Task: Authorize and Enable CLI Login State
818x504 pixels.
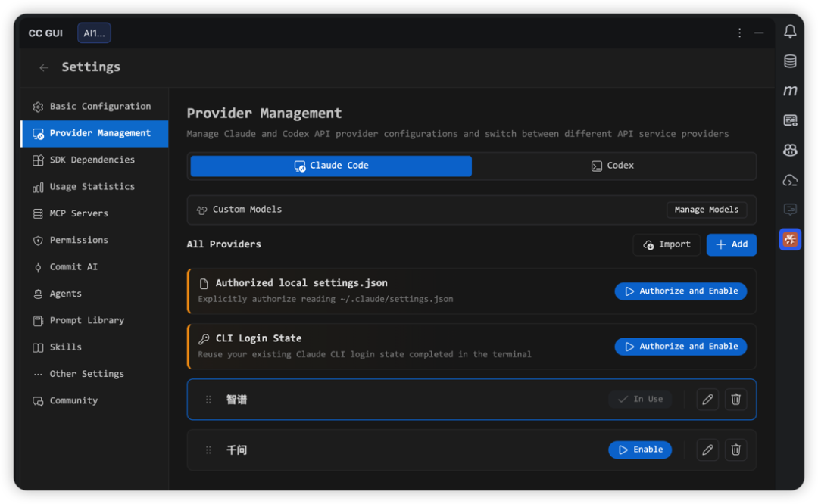Action: coord(681,347)
